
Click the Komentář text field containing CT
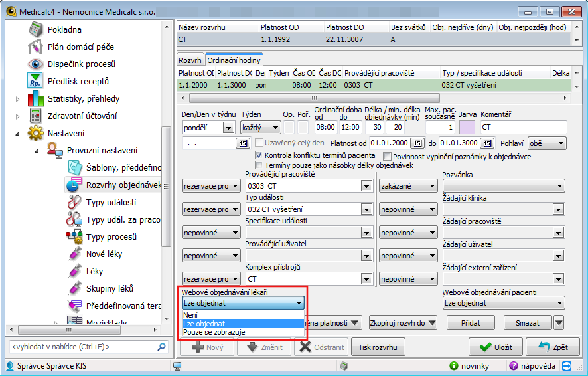pos(522,127)
